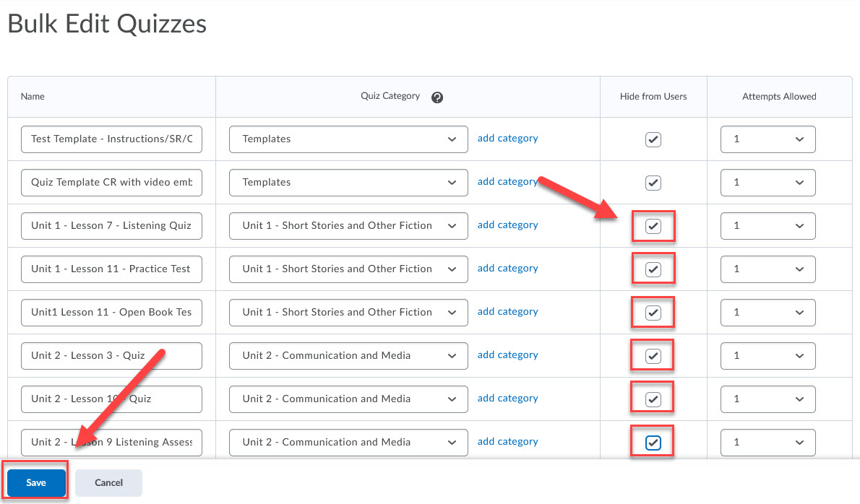Open Attempts Allowed dropdown for Test Template
Viewport: 860px width, 504px height.
pyautogui.click(x=767, y=139)
